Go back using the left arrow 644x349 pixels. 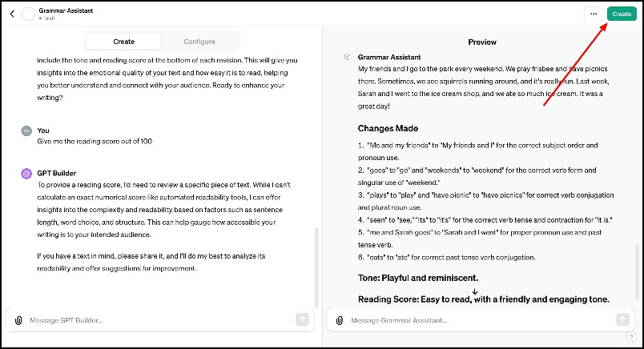point(11,13)
